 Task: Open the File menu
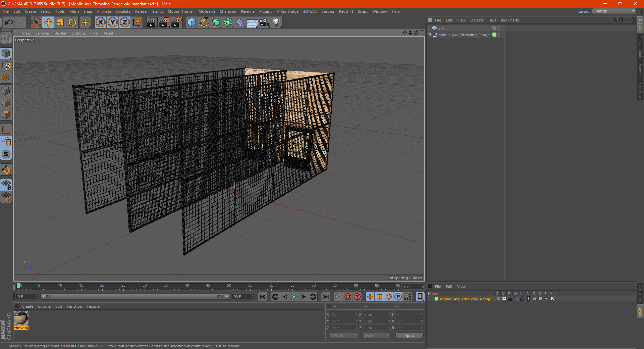point(6,11)
